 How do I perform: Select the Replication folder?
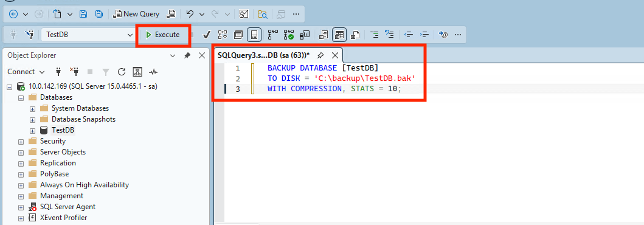(58, 163)
